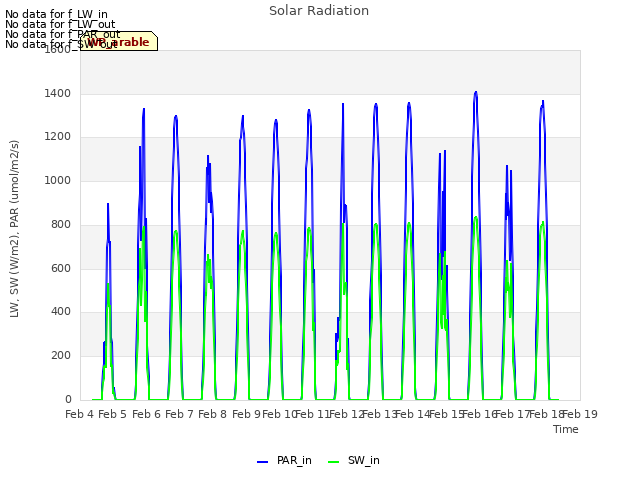This screenshot has height=480, width=640.
Task: Toggle the SW_in legend entry
Action: 354,460
